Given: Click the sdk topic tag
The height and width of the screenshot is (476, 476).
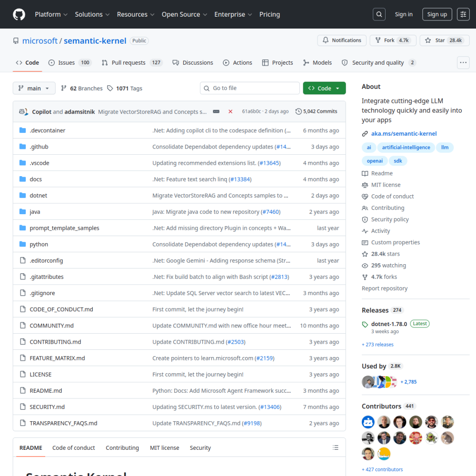Looking at the screenshot, I should pyautogui.click(x=397, y=161).
